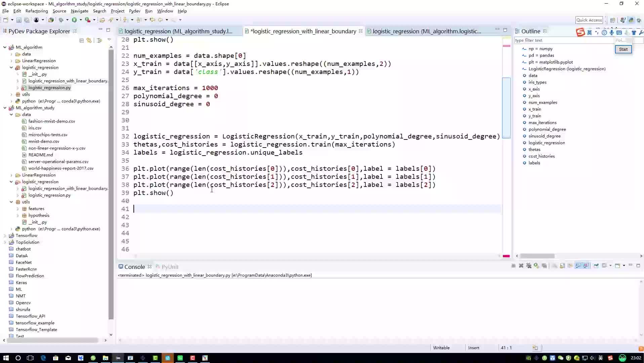Open Run button dropdown arrow
The height and width of the screenshot is (363, 644).
tap(81, 20)
